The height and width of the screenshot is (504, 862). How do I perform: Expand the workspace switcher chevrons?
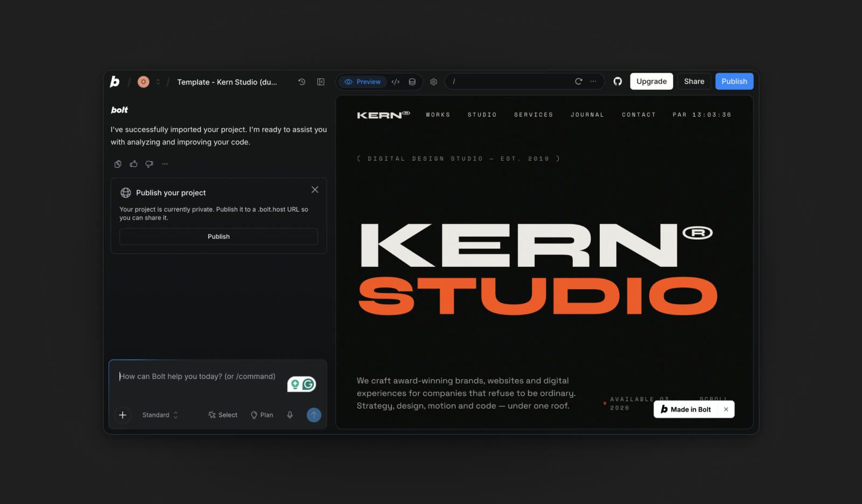coord(158,82)
